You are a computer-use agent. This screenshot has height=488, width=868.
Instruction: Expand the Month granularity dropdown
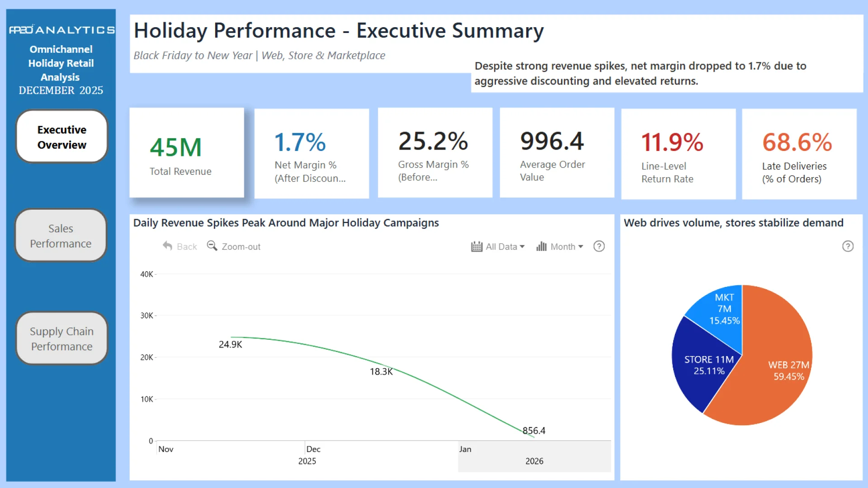pyautogui.click(x=567, y=247)
